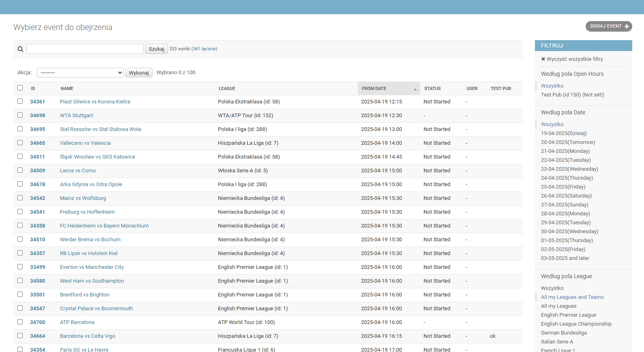Open Brentford vs Brighton event
Screen dimensions: 644x352
(x=85, y=295)
